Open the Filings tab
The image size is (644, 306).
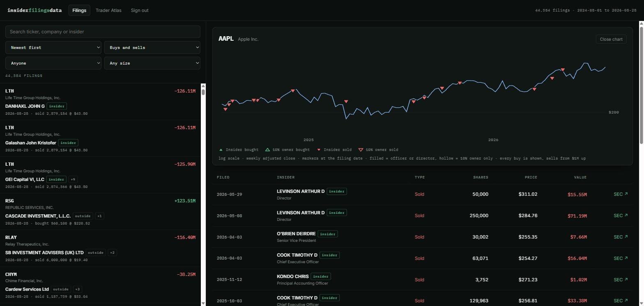coord(79,10)
